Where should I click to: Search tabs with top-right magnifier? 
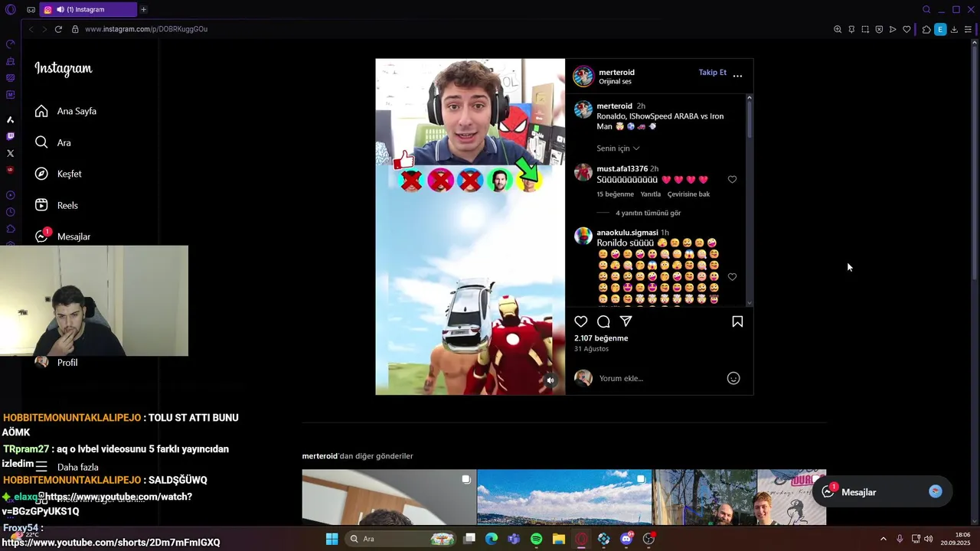point(926,9)
